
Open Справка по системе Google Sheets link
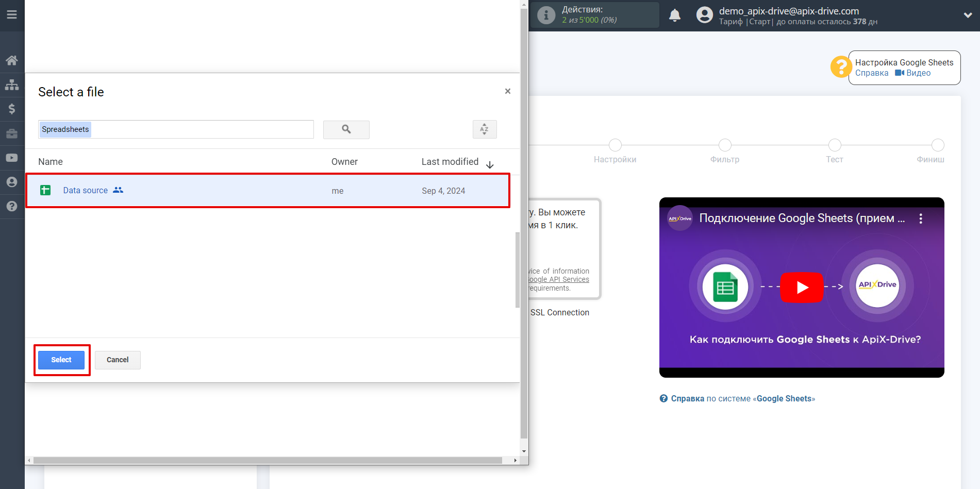tap(738, 398)
